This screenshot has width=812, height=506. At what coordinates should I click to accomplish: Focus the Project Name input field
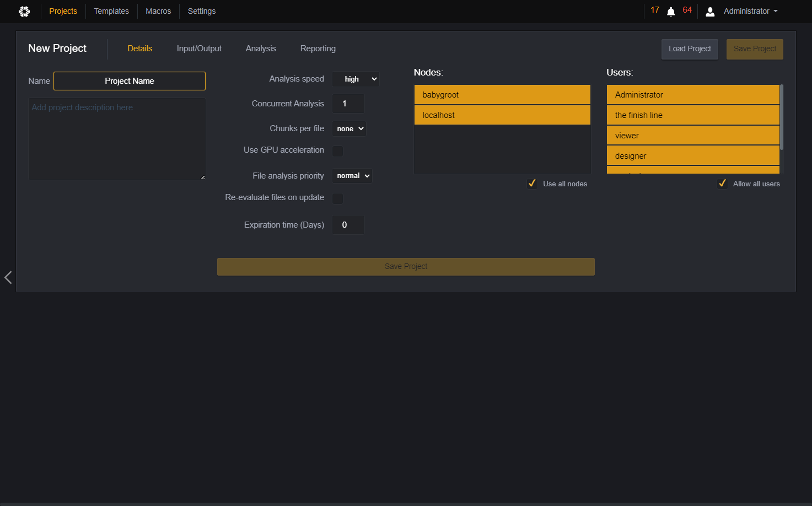click(130, 81)
